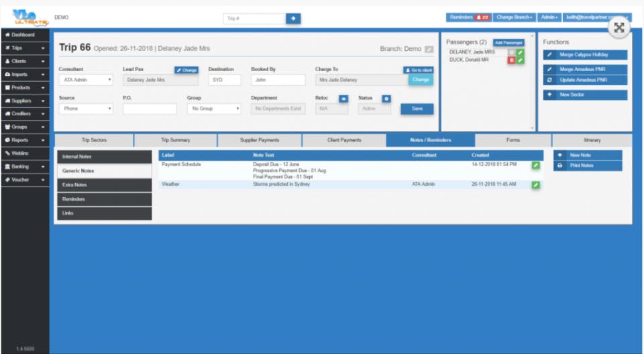Expand the Trips menu in the sidebar
The height and width of the screenshot is (354, 644).
coord(25,48)
